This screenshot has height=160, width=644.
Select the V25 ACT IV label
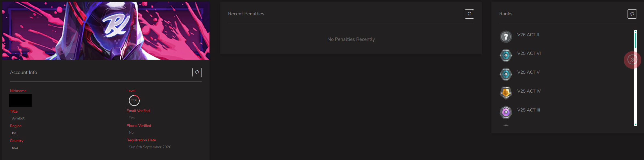point(529,91)
